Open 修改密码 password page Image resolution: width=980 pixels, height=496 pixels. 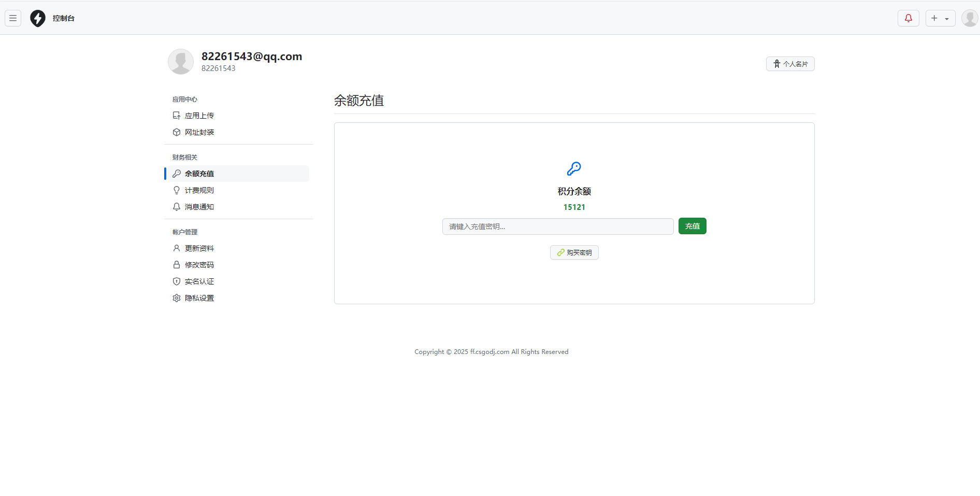(x=199, y=265)
